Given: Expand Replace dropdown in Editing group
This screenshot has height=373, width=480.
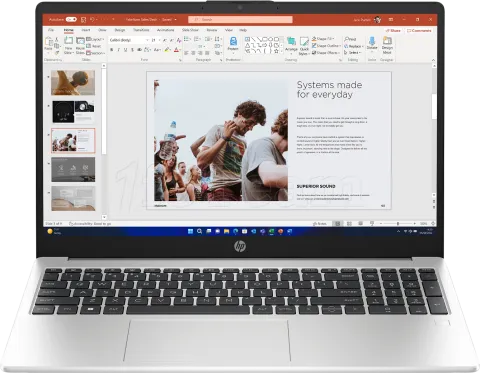Looking at the screenshot, I should [x=363, y=46].
